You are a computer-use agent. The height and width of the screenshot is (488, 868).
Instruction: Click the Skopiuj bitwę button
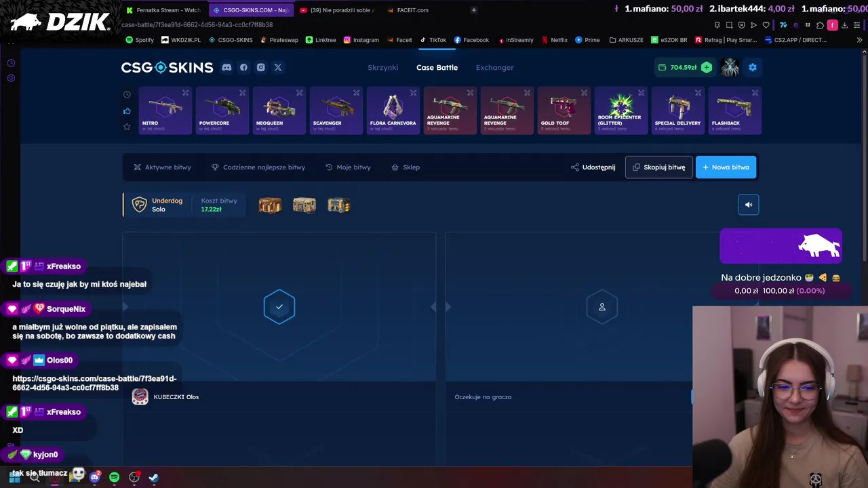click(658, 167)
